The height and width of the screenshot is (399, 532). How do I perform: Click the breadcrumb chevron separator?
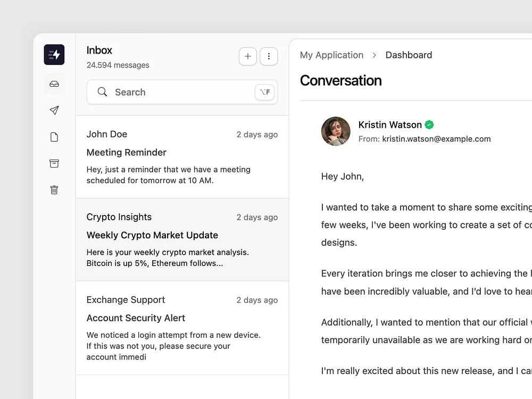[375, 55]
